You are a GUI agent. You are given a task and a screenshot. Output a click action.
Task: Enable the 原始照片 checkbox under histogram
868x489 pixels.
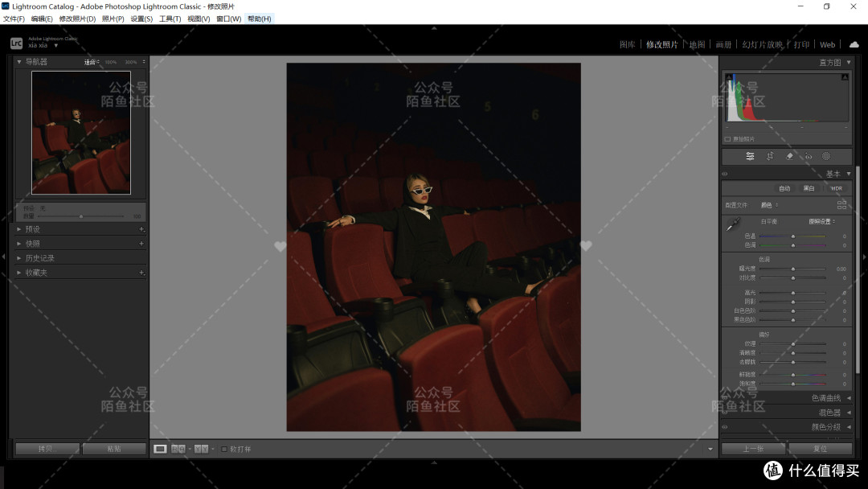tap(727, 139)
